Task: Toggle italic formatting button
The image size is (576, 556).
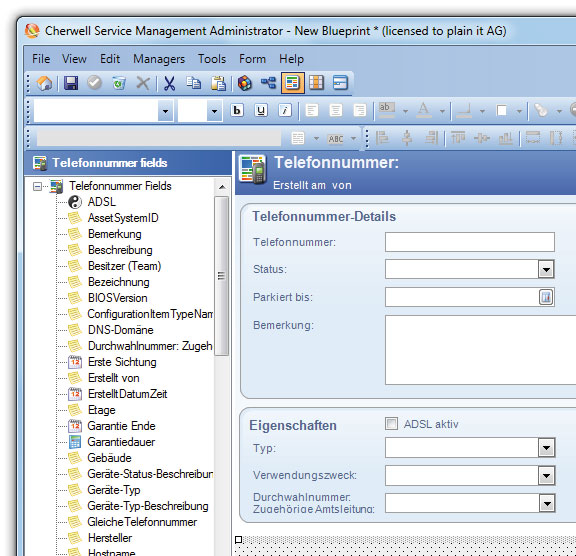Action: click(285, 110)
